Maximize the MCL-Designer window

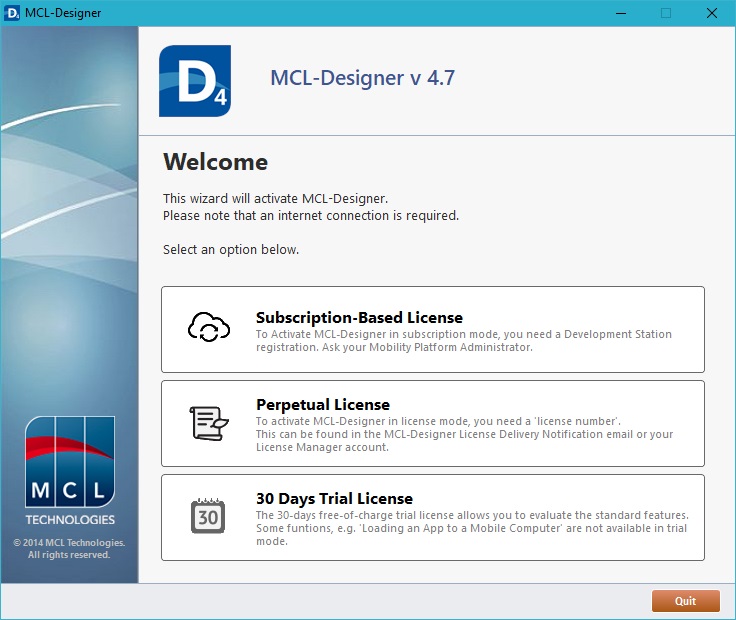tap(666, 13)
